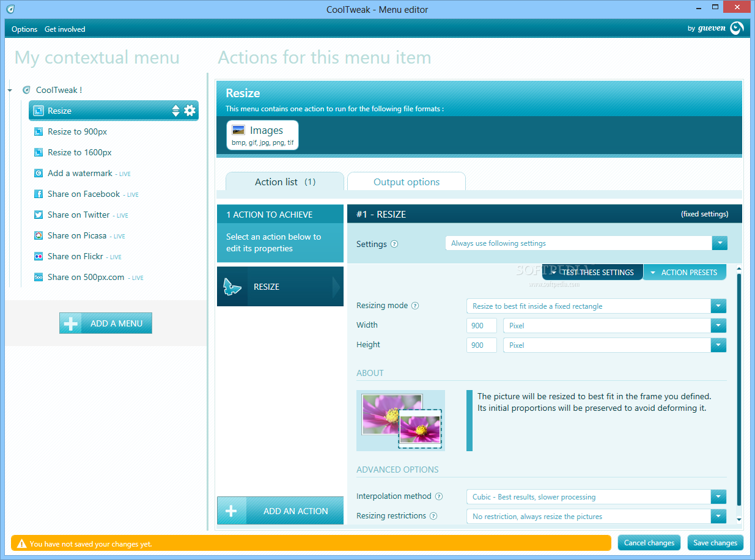
Task: Open the Resizing restrictions dropdown
Action: click(719, 517)
